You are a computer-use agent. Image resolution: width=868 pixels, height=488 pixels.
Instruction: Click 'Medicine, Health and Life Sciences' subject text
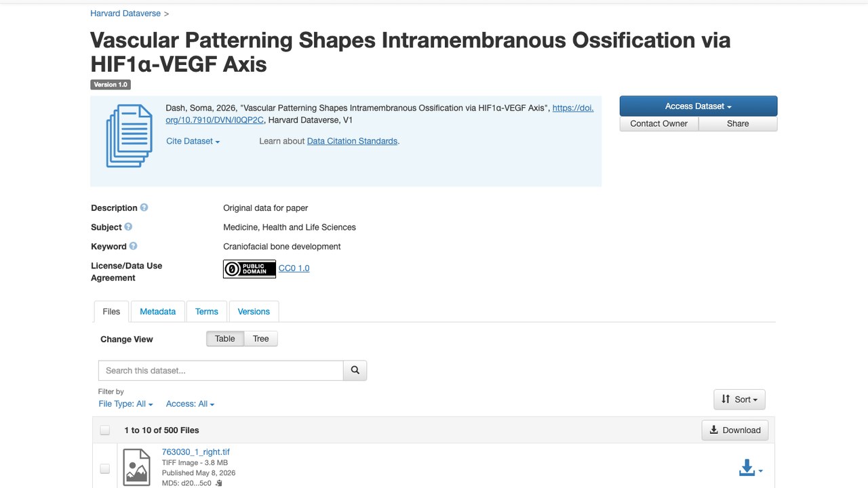point(290,227)
